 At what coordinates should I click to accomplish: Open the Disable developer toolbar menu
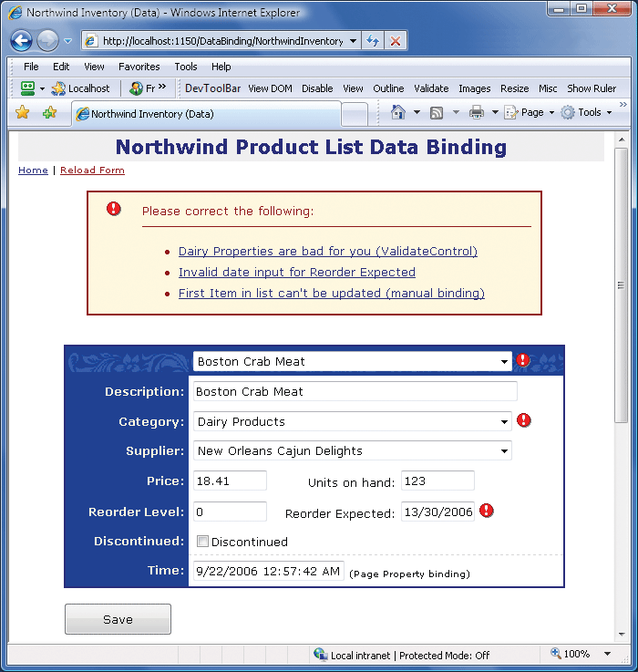click(317, 88)
